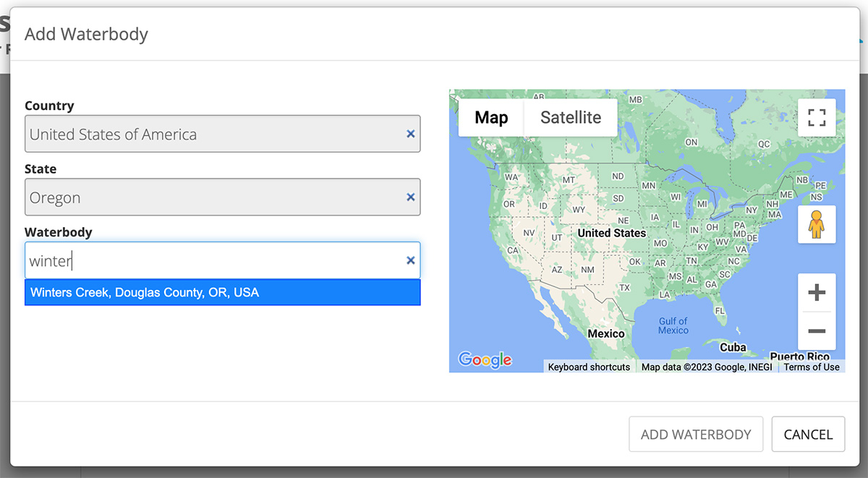
Task: Click the Google logo on map
Action: pyautogui.click(x=485, y=359)
